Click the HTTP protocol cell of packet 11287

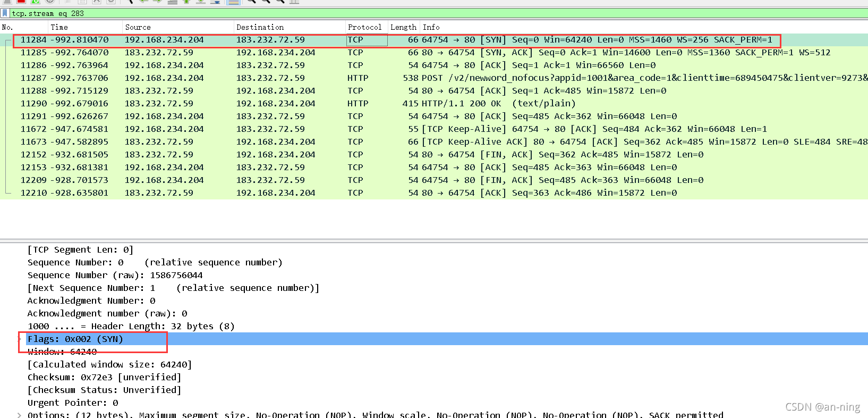click(358, 78)
